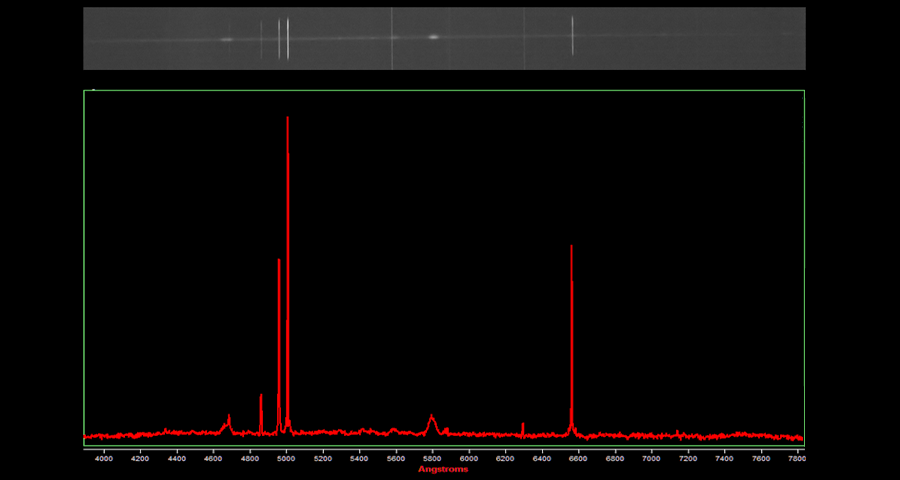The width and height of the screenshot is (900, 480).
Task: Click the tallest emission peak near 5007 Angstroms
Action: coord(288,118)
